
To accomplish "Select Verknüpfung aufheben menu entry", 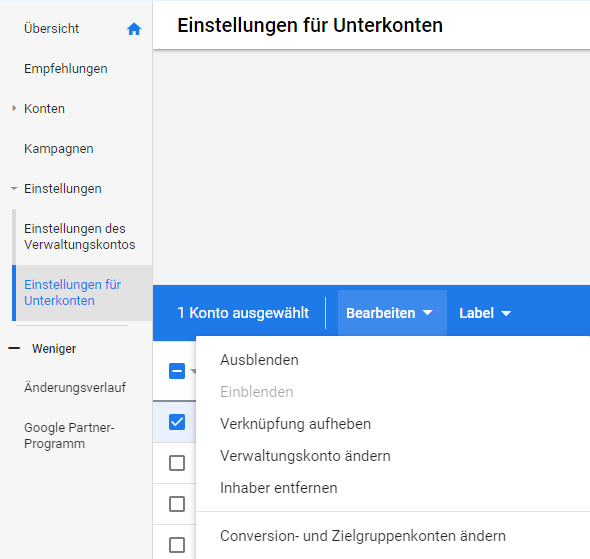I will click(x=295, y=424).
